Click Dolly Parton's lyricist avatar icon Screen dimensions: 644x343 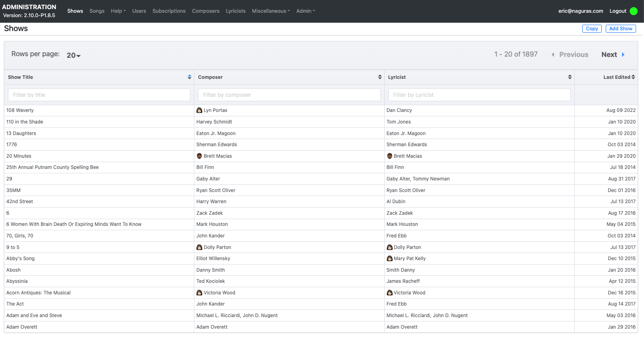pyautogui.click(x=390, y=247)
